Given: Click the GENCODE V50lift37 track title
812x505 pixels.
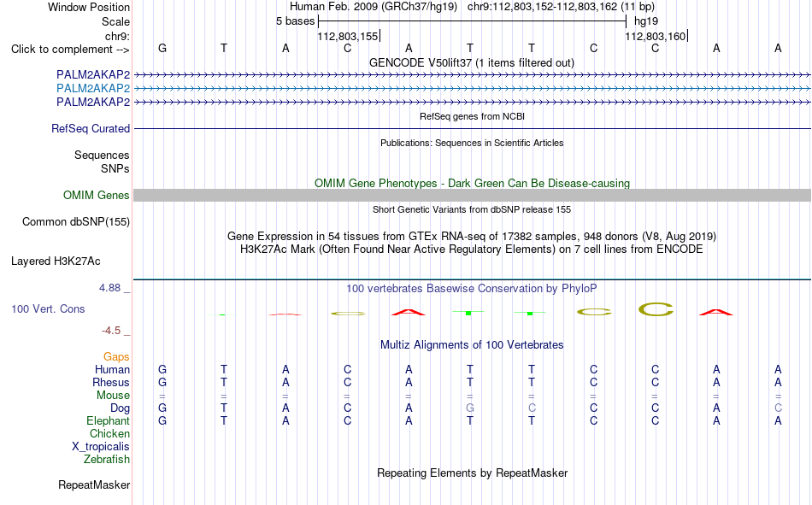Looking at the screenshot, I should (x=472, y=62).
